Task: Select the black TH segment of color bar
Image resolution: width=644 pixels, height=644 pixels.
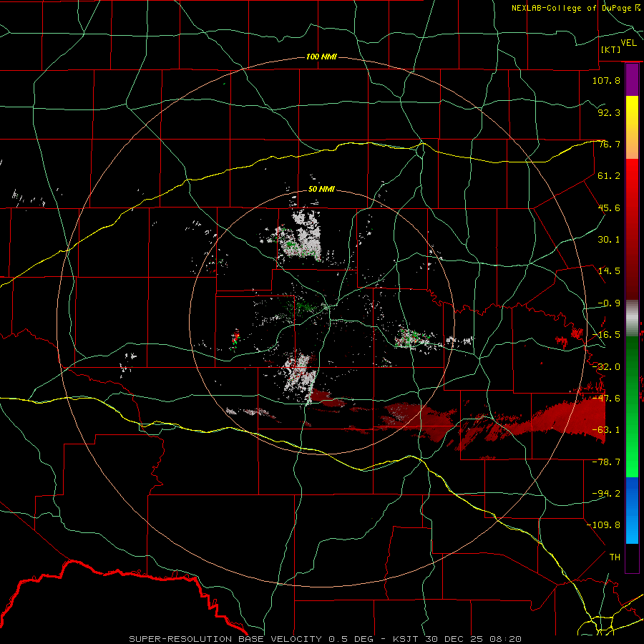Action: pyautogui.click(x=632, y=557)
